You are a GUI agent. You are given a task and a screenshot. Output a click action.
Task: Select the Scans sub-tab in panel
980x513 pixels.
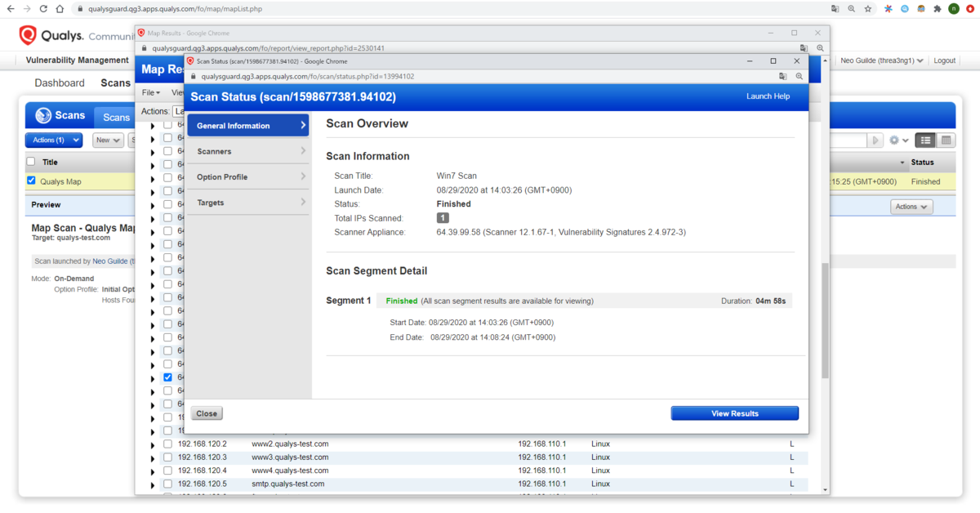click(116, 118)
